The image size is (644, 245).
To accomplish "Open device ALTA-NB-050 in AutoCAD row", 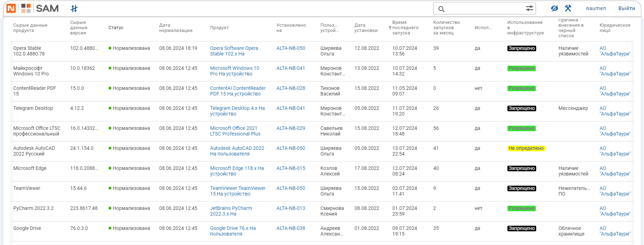I will [291, 148].
